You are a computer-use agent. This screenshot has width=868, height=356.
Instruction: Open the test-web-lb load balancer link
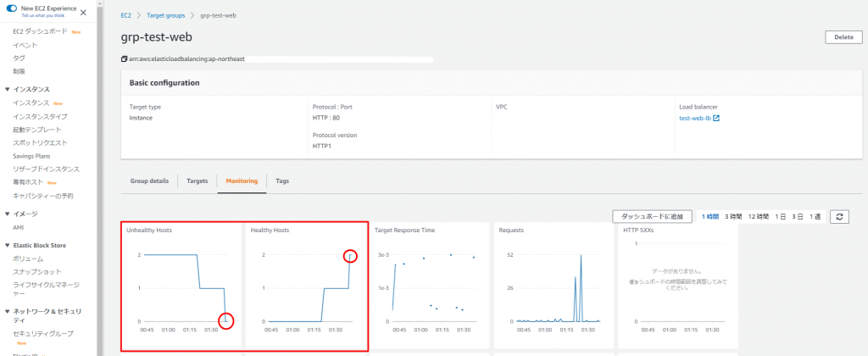(695, 118)
